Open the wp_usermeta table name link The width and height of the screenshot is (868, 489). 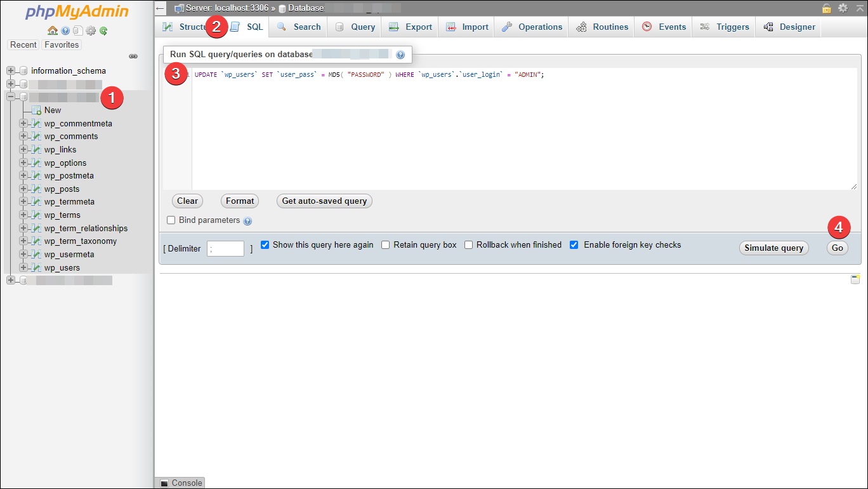point(69,254)
